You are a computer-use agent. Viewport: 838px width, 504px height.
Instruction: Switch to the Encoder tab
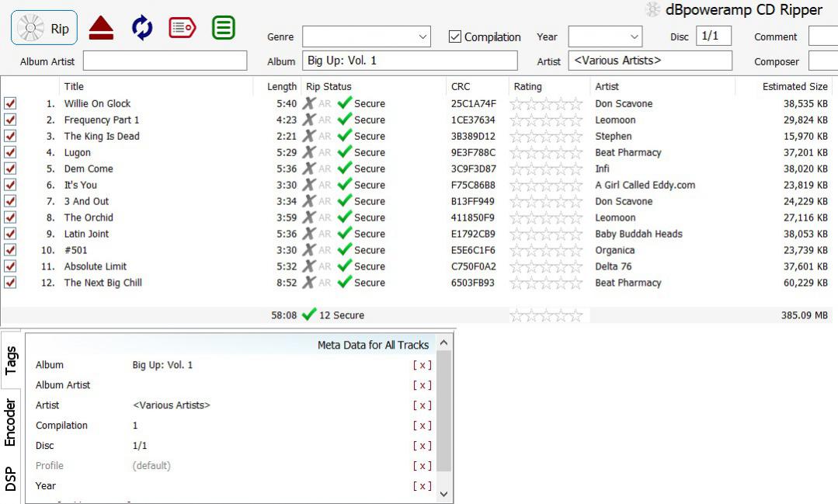[11, 422]
